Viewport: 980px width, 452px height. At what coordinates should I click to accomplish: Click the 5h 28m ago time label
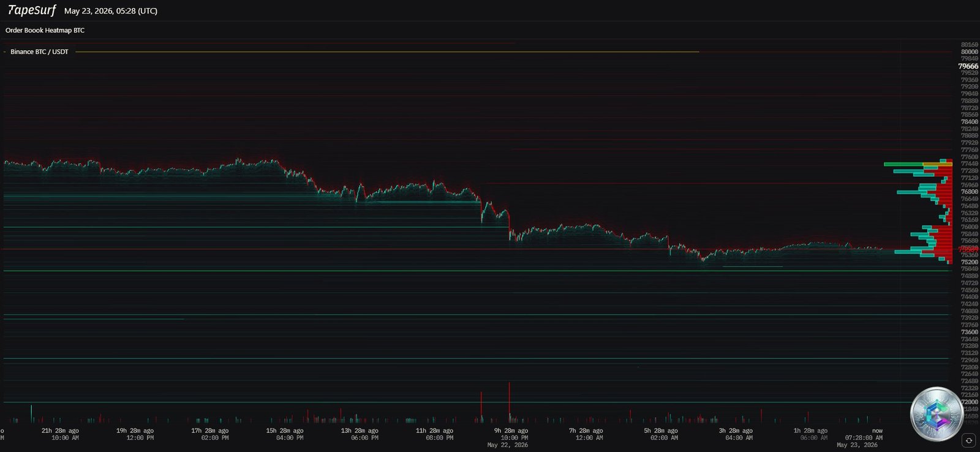pos(660,431)
